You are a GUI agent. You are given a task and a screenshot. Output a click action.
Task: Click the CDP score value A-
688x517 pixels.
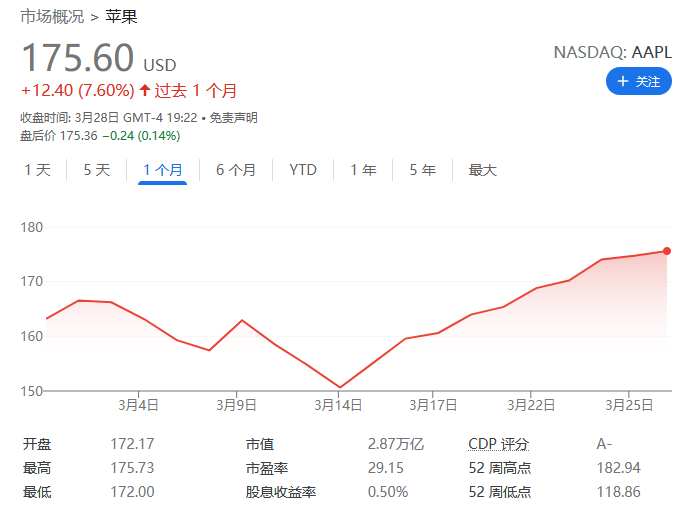604,444
